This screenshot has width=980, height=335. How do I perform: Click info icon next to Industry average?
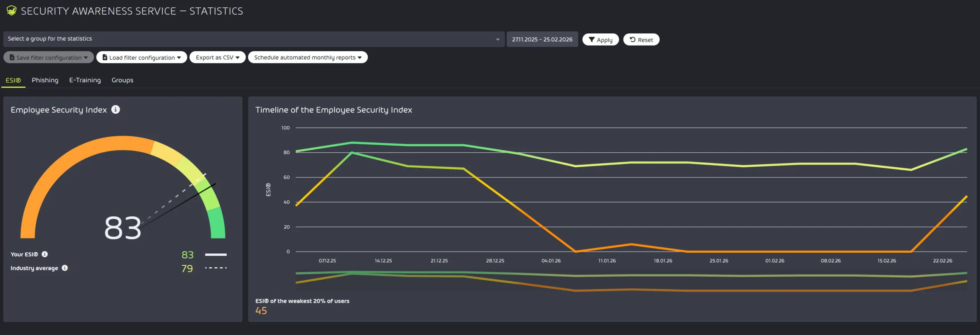pyautogui.click(x=65, y=268)
